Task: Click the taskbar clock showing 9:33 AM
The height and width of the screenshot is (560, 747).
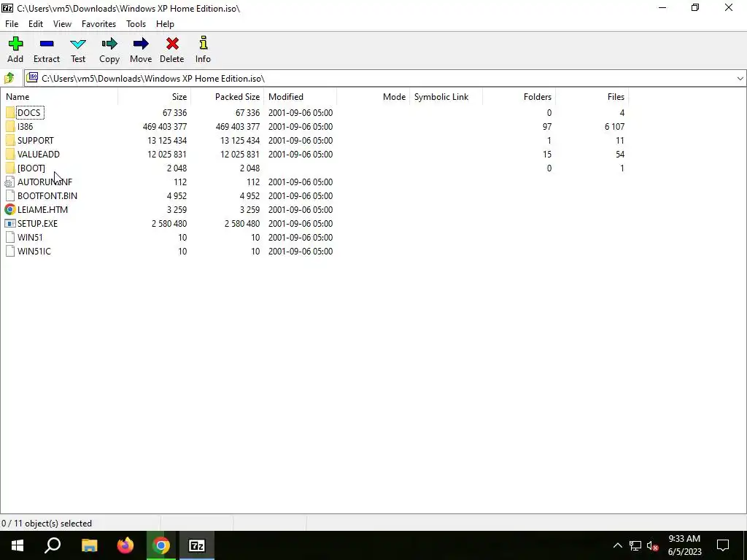Action: tap(684, 545)
